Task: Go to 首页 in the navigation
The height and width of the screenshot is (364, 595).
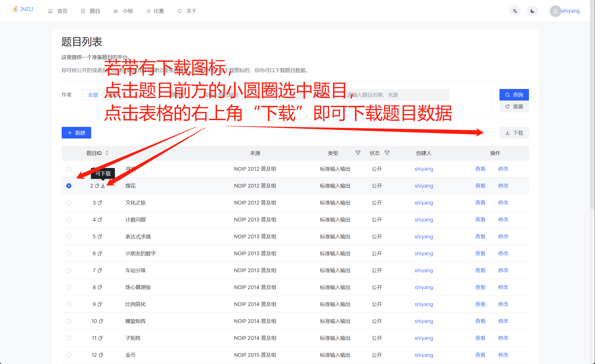Action: 58,11
